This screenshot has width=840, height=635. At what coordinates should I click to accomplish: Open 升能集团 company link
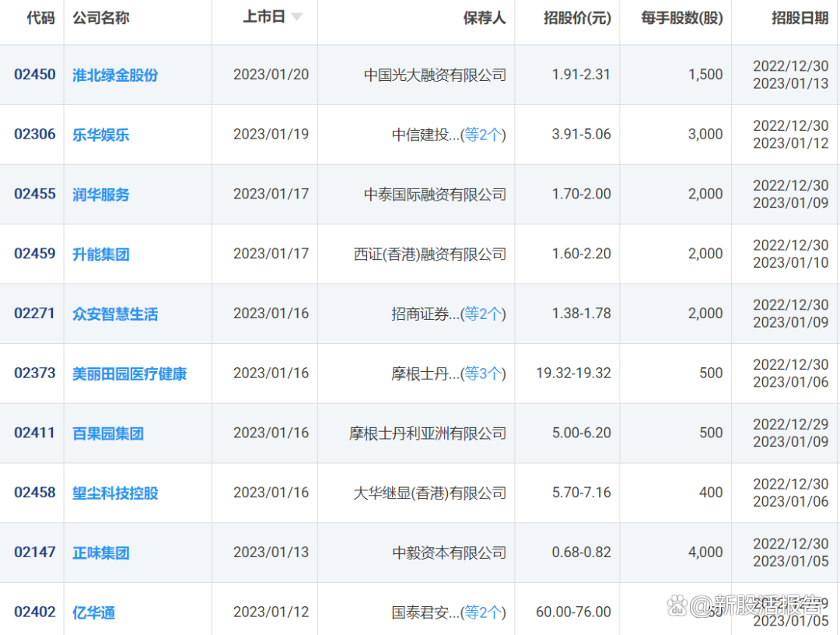(x=100, y=254)
